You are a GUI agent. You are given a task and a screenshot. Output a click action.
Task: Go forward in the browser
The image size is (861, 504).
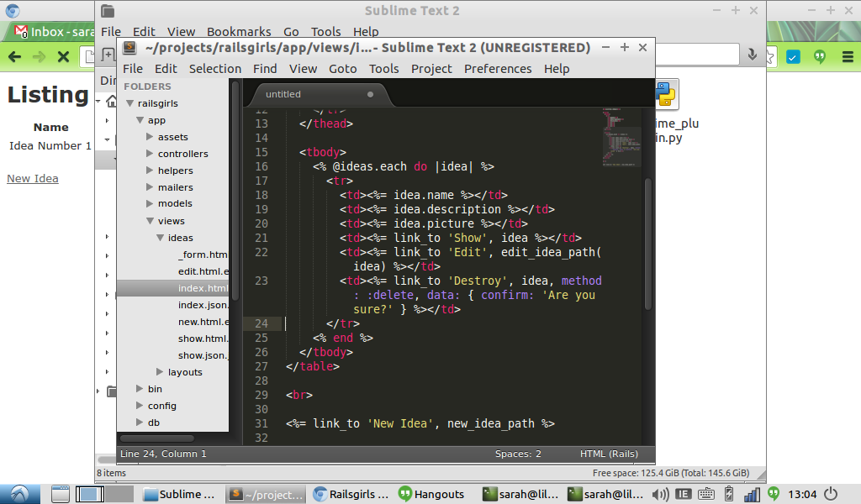39,56
